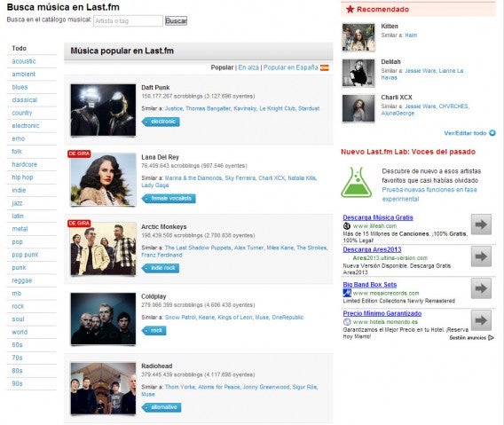Viewport: 504px width, 425px height.
Task: Choose the hip hop genre in sidebar
Action: [x=22, y=177]
